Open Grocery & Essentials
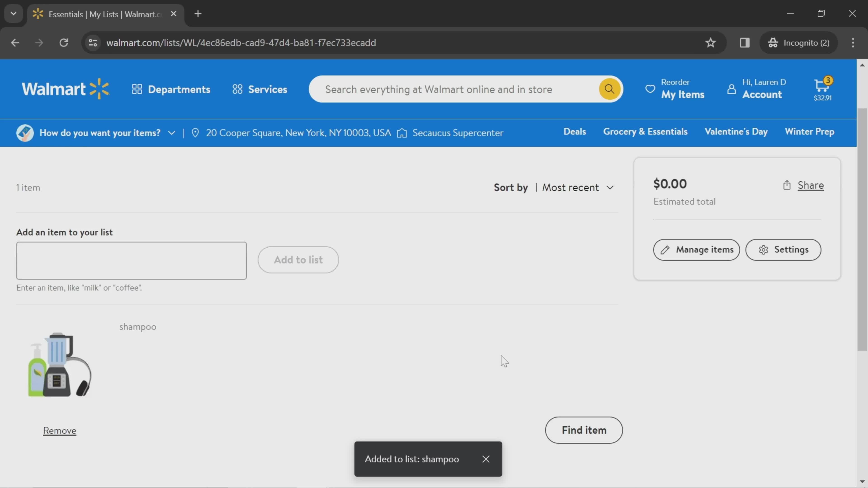 click(x=645, y=132)
